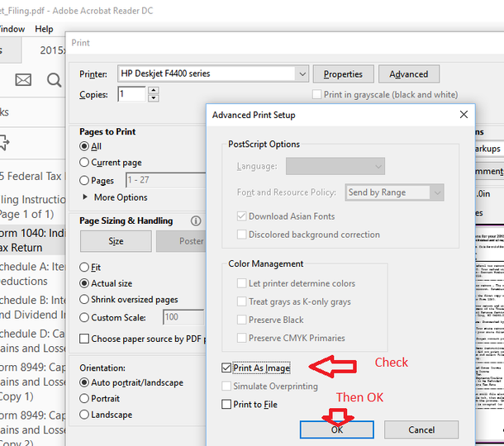Increase copies with the up arrow
Viewport: 504px width, 446px height.
click(x=154, y=90)
